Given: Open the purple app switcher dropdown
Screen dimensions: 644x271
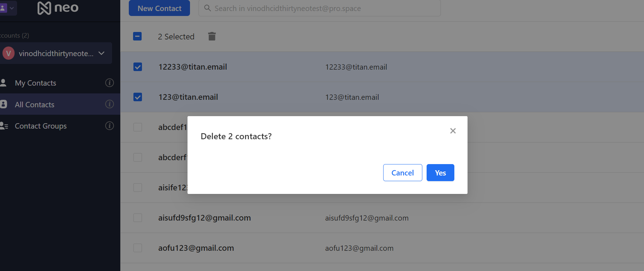Looking at the screenshot, I should tap(7, 8).
